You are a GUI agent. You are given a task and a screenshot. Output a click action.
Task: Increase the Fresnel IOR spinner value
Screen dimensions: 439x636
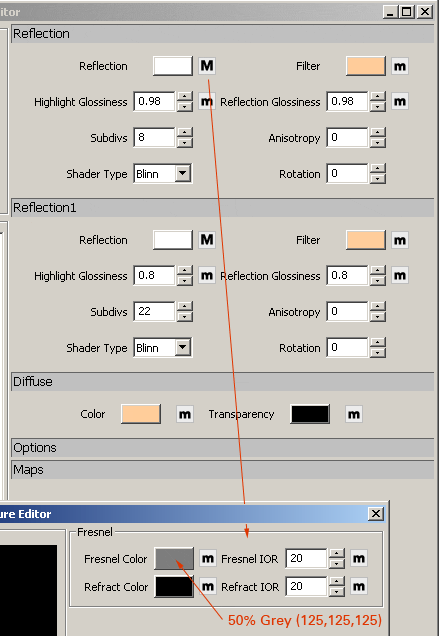337,553
